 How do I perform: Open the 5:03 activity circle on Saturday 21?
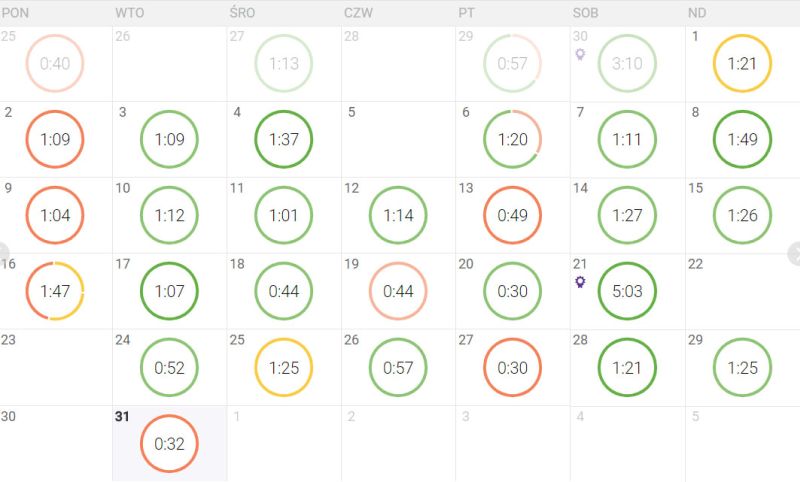pyautogui.click(x=627, y=291)
